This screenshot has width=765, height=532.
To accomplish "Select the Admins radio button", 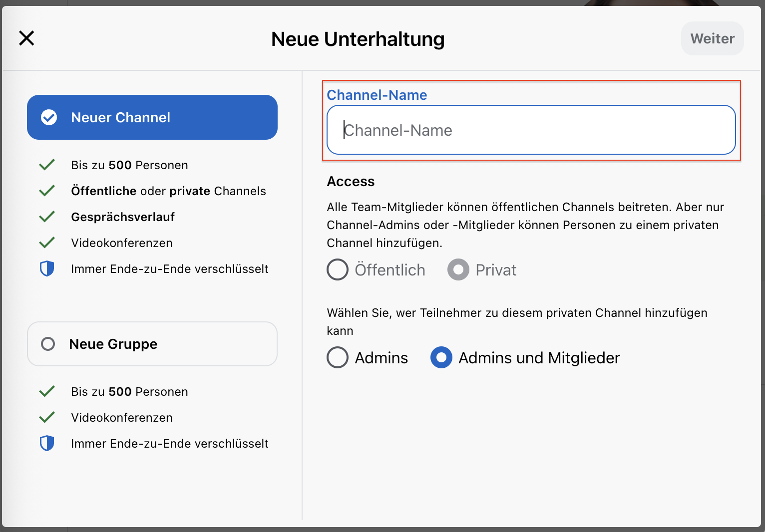I will pyautogui.click(x=338, y=357).
